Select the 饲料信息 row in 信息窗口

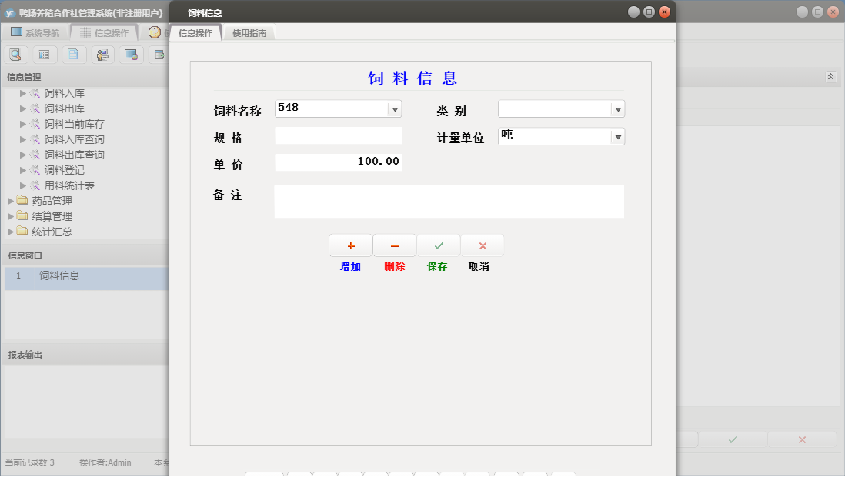tap(87, 279)
